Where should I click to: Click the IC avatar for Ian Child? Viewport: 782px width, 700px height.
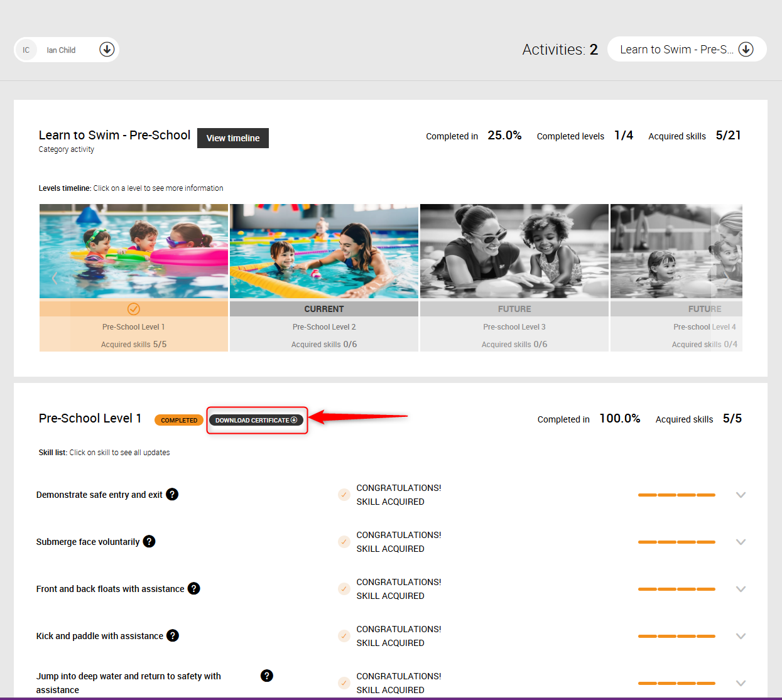[x=26, y=50]
